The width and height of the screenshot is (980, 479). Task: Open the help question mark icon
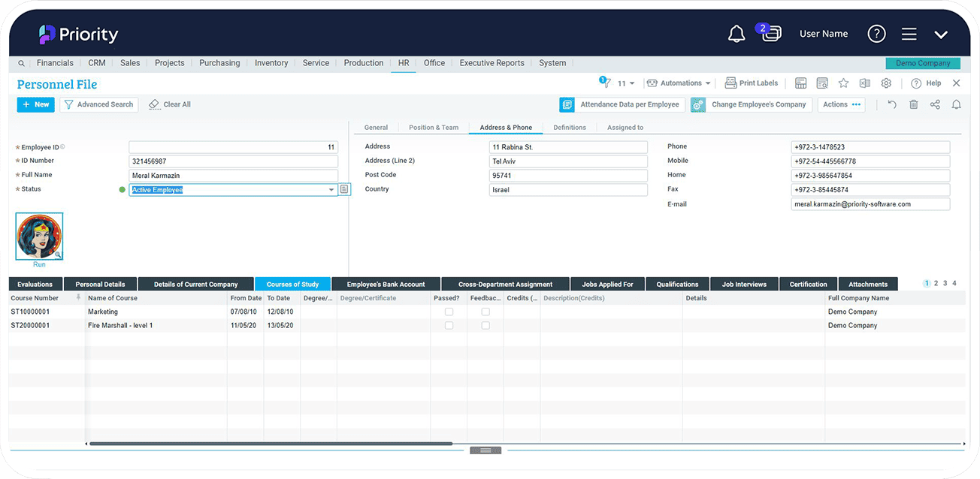[x=876, y=34]
